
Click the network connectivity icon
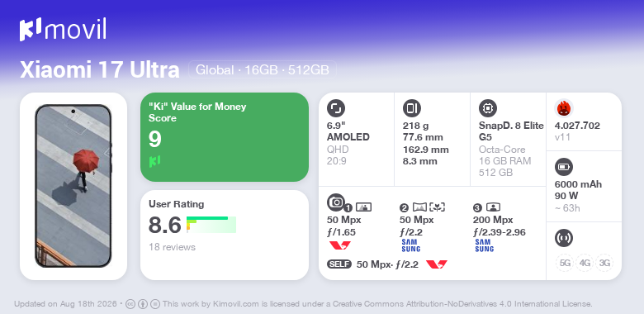[x=564, y=238]
